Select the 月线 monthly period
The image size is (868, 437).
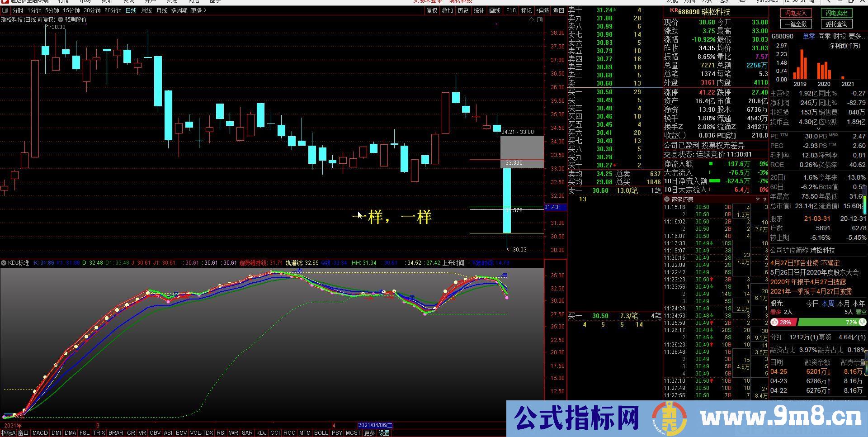pos(162,10)
